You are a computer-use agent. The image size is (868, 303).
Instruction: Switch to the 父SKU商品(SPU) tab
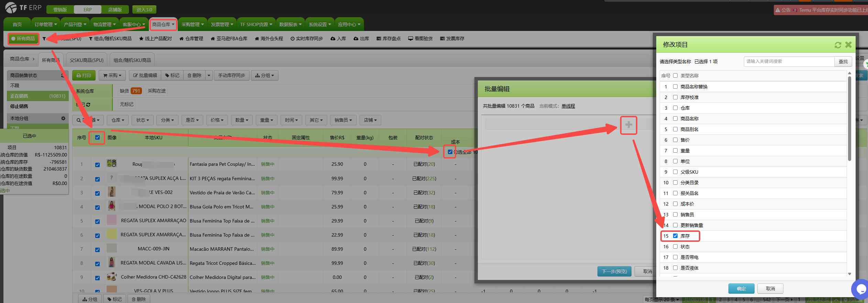pyautogui.click(x=87, y=60)
